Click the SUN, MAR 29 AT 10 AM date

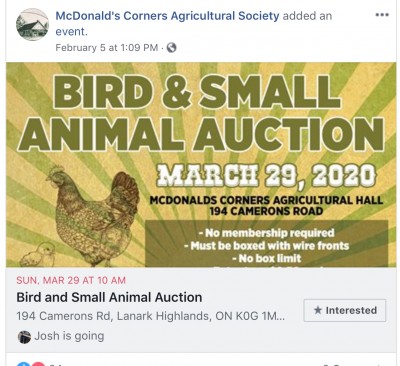pyautogui.click(x=71, y=280)
